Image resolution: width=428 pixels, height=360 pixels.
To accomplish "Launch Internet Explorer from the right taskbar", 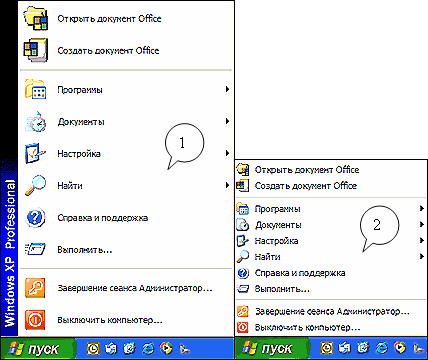I will point(381,349).
